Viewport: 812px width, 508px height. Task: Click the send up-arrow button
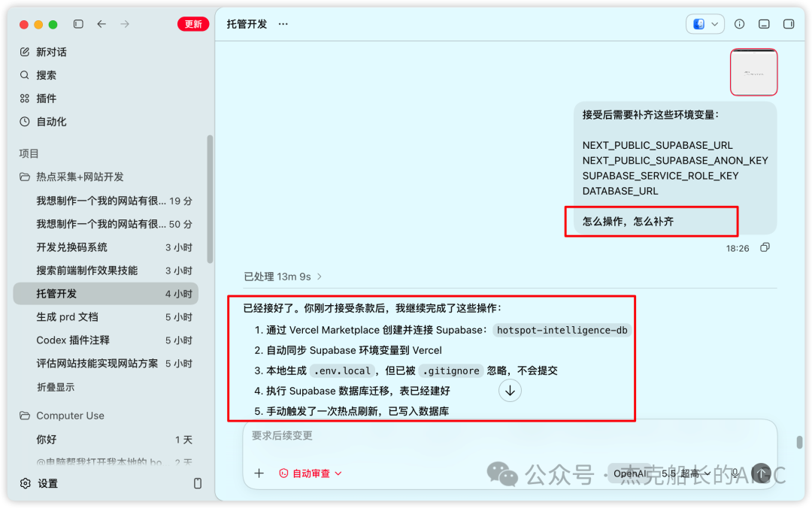pyautogui.click(x=761, y=473)
